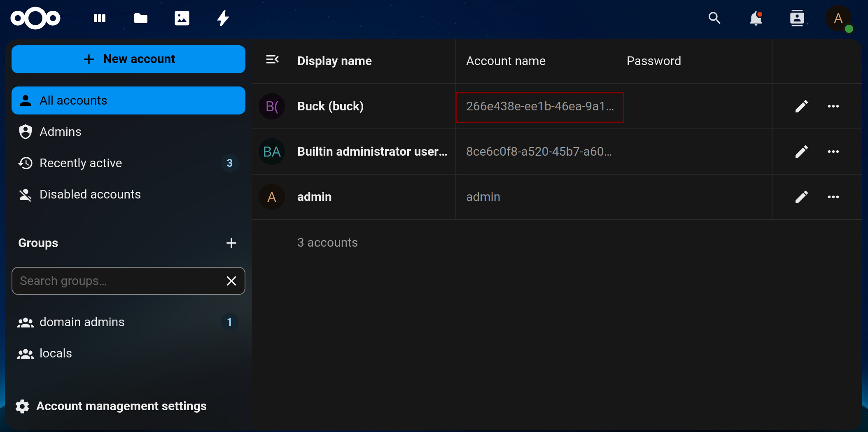
Task: Click the New account button
Action: [128, 59]
